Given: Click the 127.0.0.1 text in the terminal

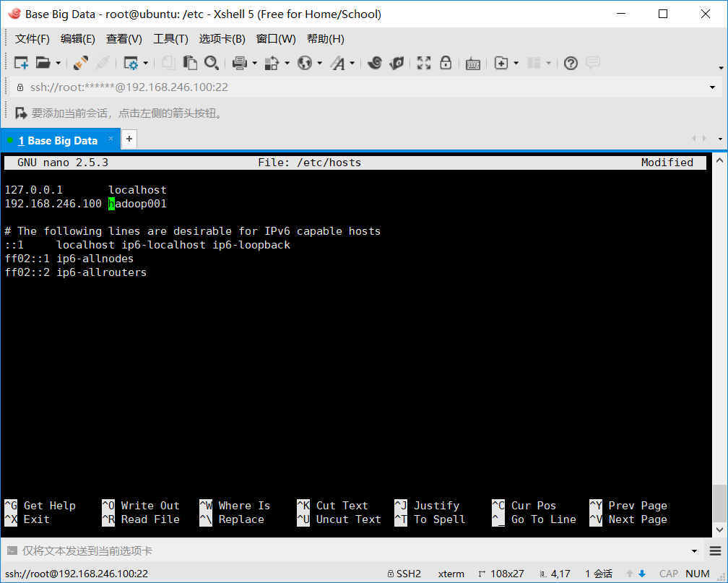Looking at the screenshot, I should (33, 189).
